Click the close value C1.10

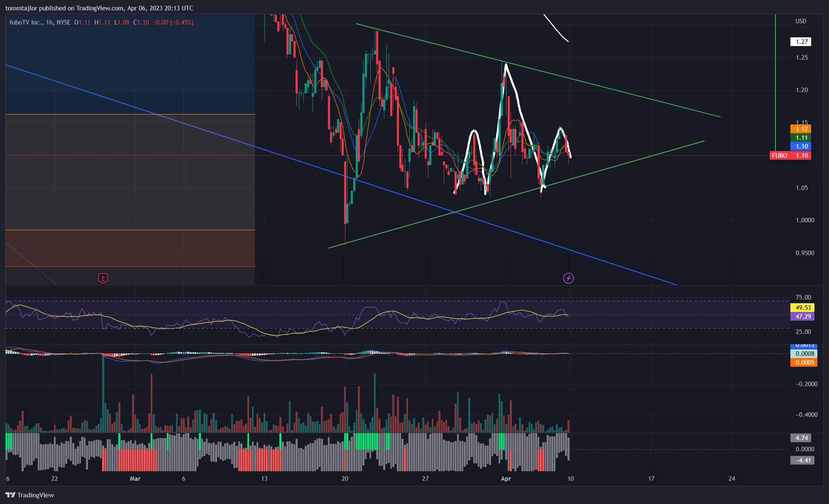point(141,22)
